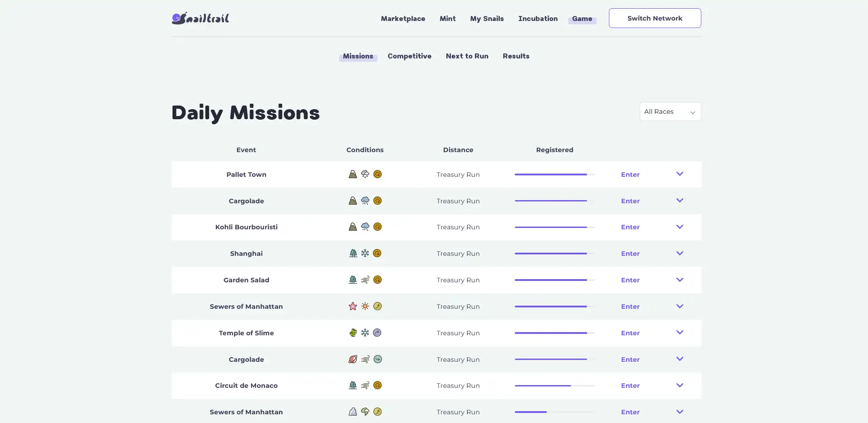868x423 pixels.
Task: Expand the Shanghai mission row chevron
Action: pyautogui.click(x=680, y=253)
